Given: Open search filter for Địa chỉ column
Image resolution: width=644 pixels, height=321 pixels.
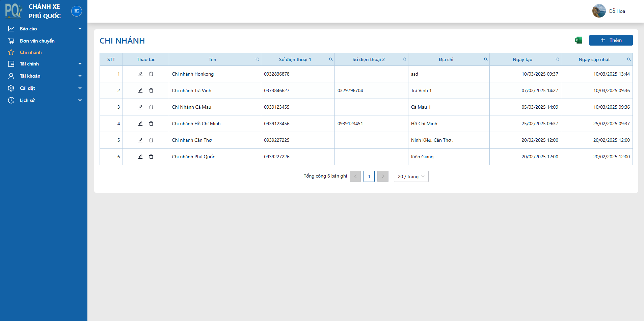Looking at the screenshot, I should pyautogui.click(x=486, y=59).
